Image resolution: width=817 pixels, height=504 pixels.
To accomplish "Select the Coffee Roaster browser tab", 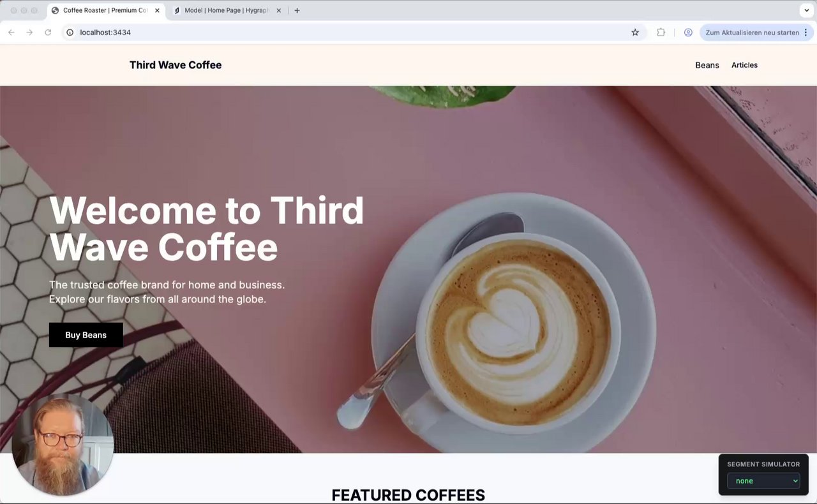I will tap(105, 11).
